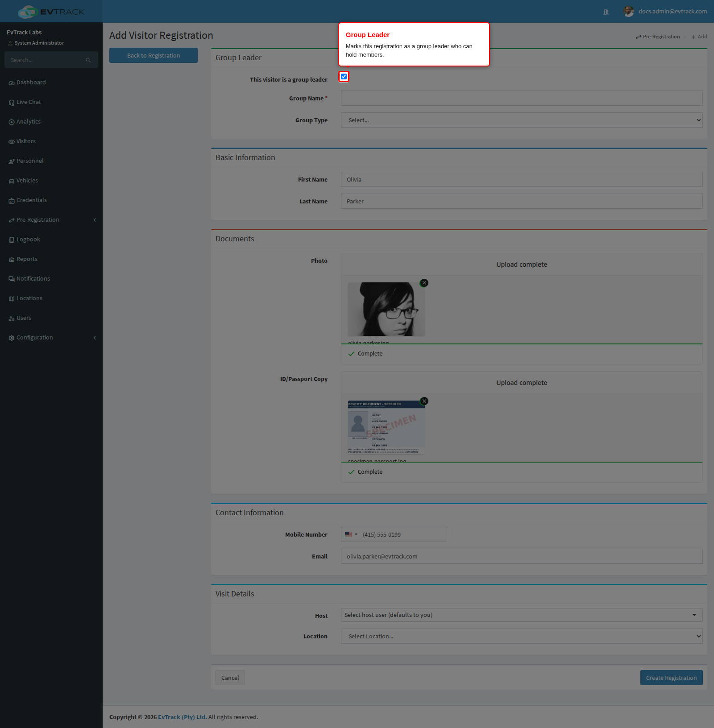This screenshot has height=728, width=714.
Task: Remove the uploaded photo with its X icon
Action: (424, 283)
